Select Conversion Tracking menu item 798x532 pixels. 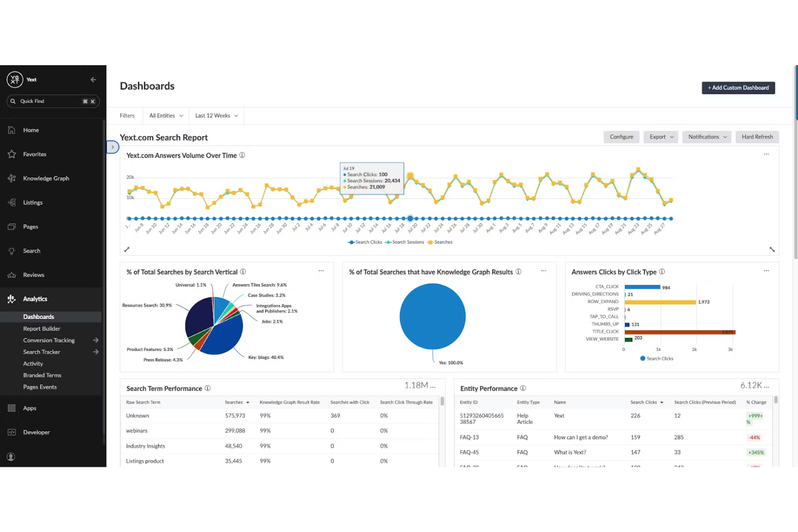49,341
